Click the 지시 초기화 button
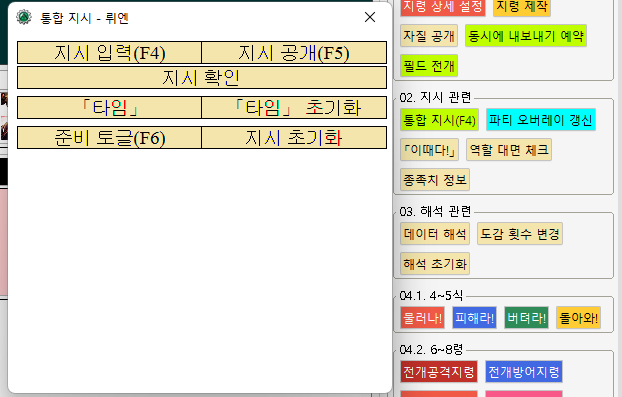Screen dimensions: 622x397 [294, 138]
